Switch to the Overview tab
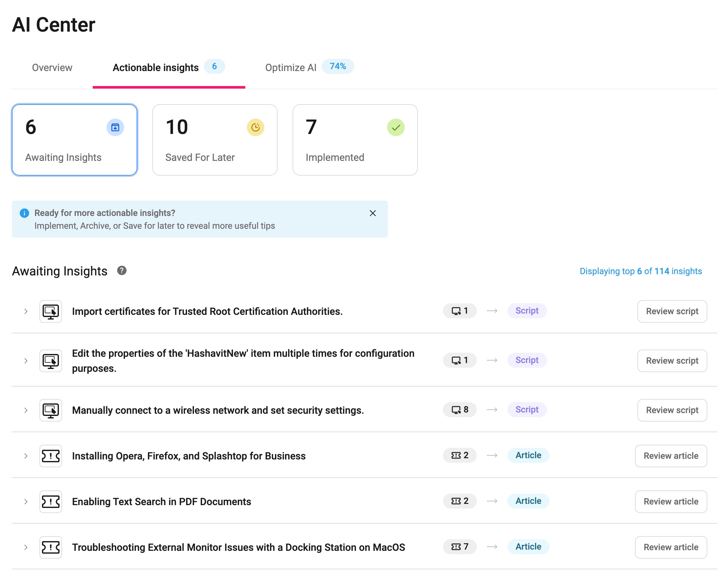Screen dimensions: 728x584 (x=52, y=68)
